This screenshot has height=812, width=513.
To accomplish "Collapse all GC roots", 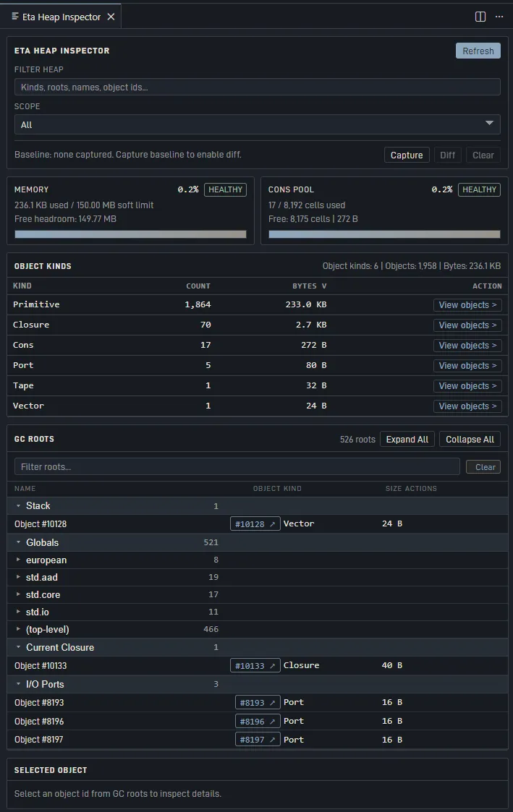I will 470,439.
